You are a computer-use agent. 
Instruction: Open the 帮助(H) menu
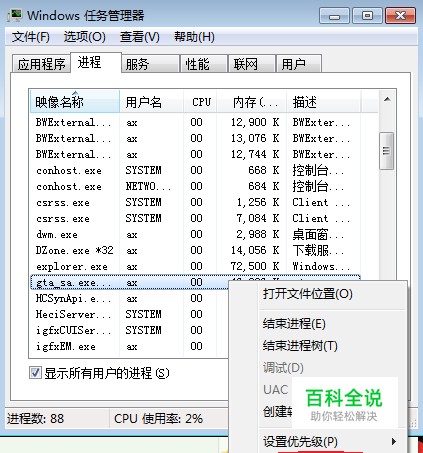click(x=194, y=37)
